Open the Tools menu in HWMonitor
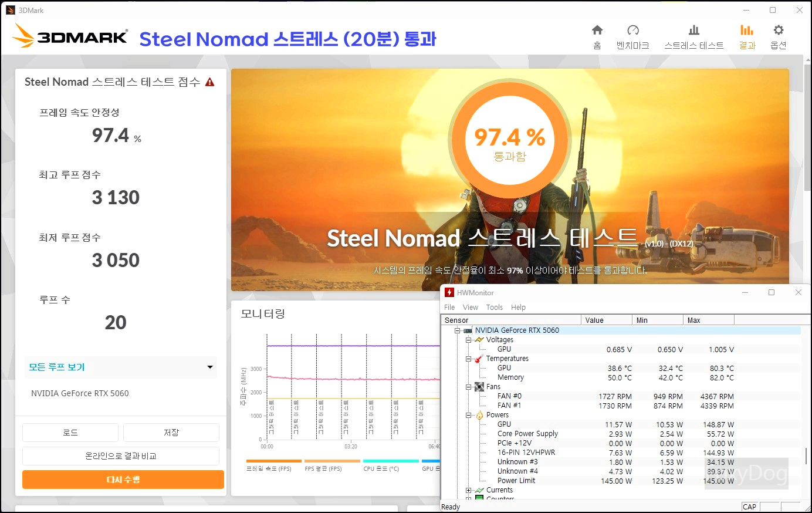 (x=494, y=307)
